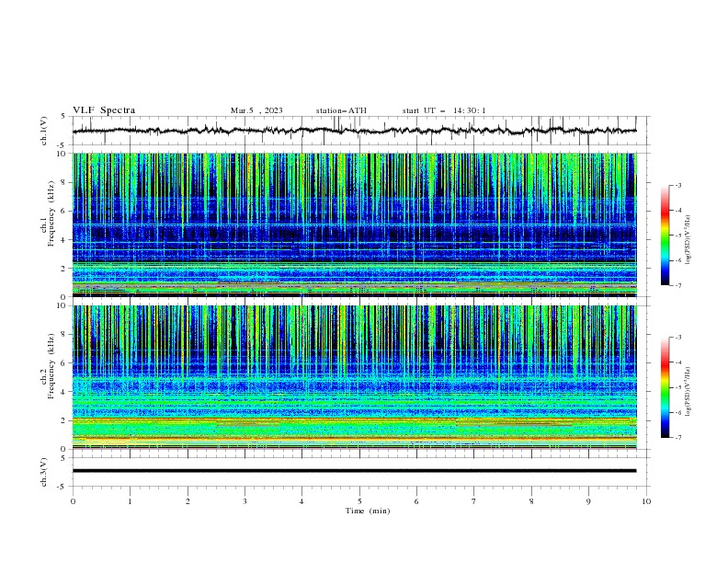Click the '8' kHz tick of ch.1 spectrogram
728x563 pixels.
point(64,182)
